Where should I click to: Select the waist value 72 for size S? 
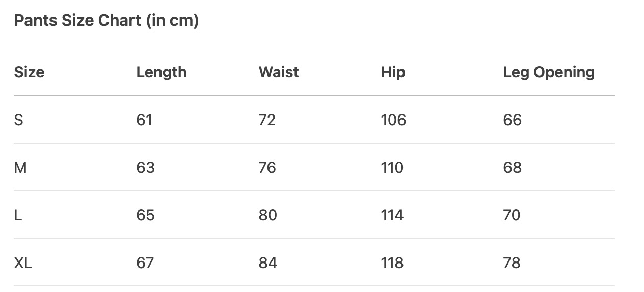[267, 120]
